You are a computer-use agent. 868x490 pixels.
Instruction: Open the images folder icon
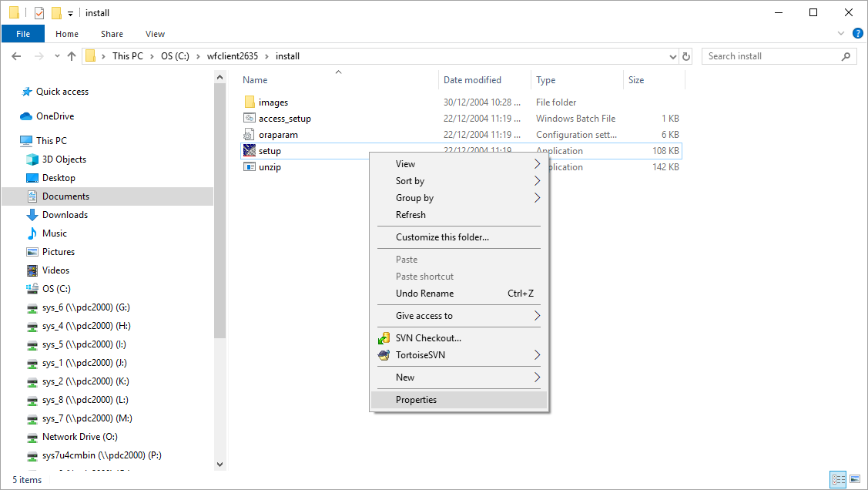point(250,102)
